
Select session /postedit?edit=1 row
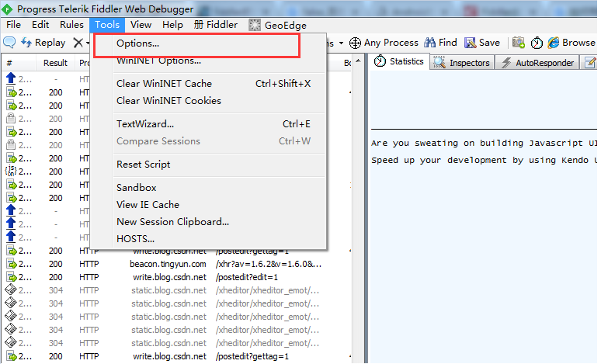click(x=176, y=277)
